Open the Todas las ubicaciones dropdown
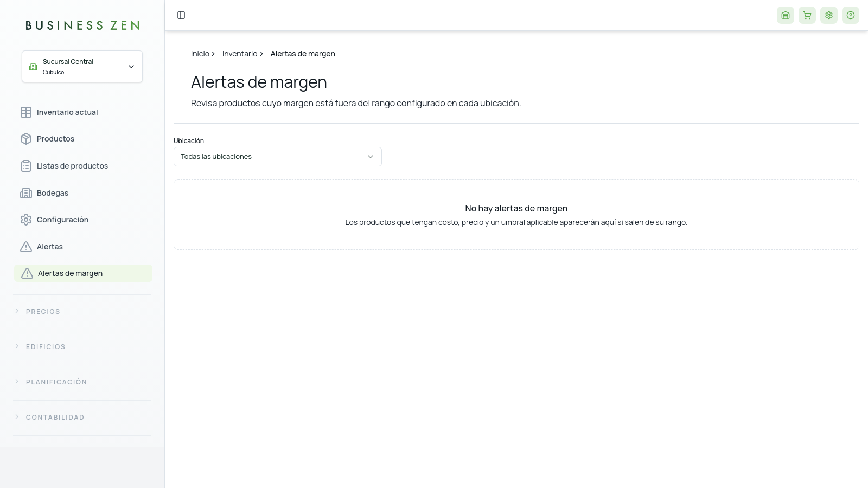This screenshot has height=488, width=868. click(x=278, y=157)
